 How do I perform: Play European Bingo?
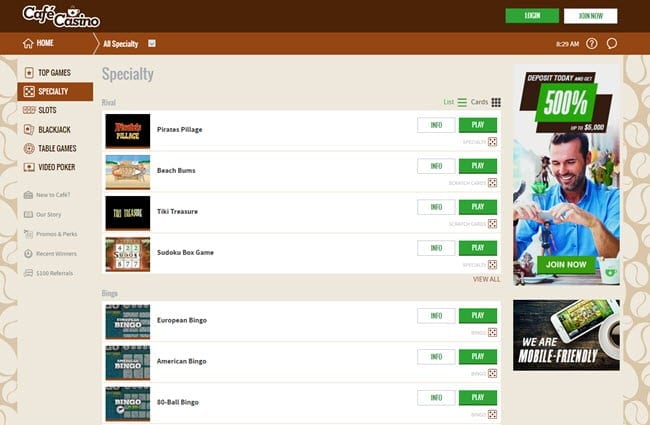(x=478, y=316)
